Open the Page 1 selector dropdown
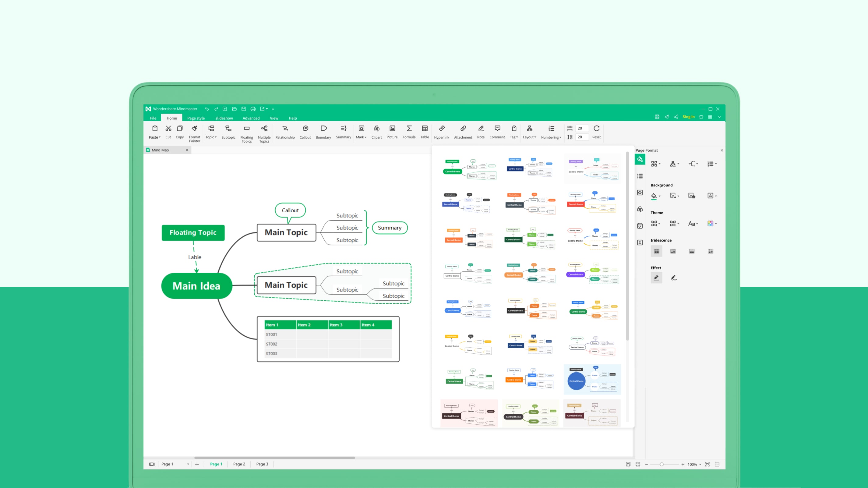868x488 pixels. click(175, 465)
